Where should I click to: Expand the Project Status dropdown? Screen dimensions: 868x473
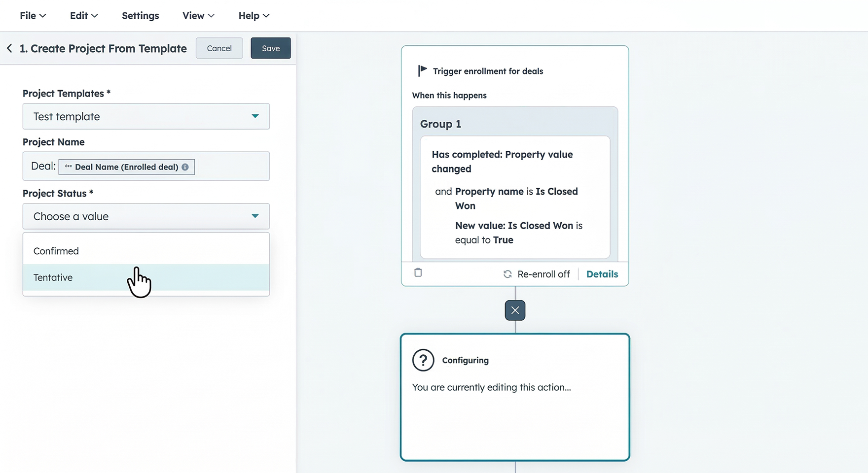coord(146,217)
